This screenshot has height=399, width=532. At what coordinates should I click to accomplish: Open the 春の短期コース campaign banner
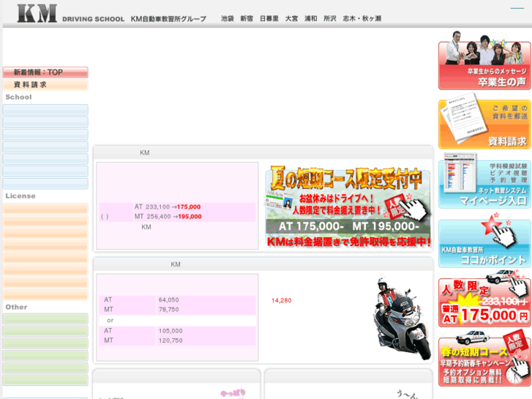coord(484,359)
